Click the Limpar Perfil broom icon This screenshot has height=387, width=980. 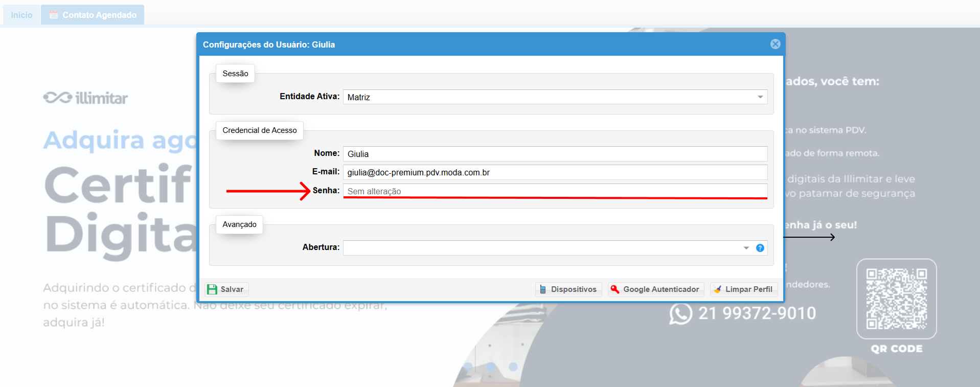pos(717,289)
